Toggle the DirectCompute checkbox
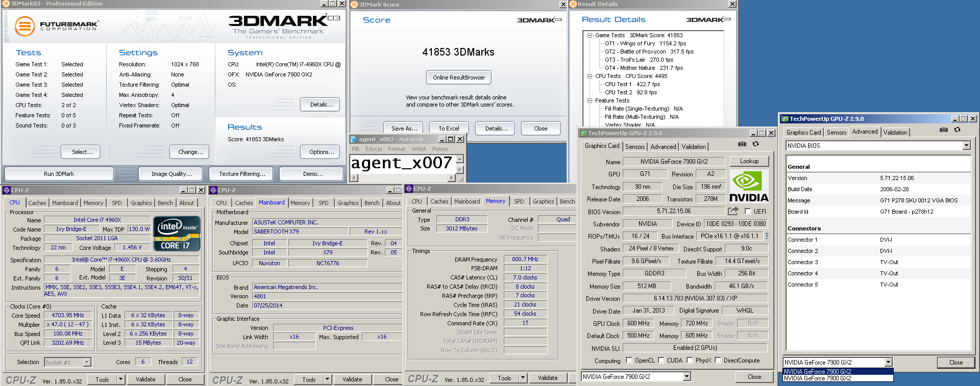The width and height of the screenshot is (980, 386). pos(718,361)
